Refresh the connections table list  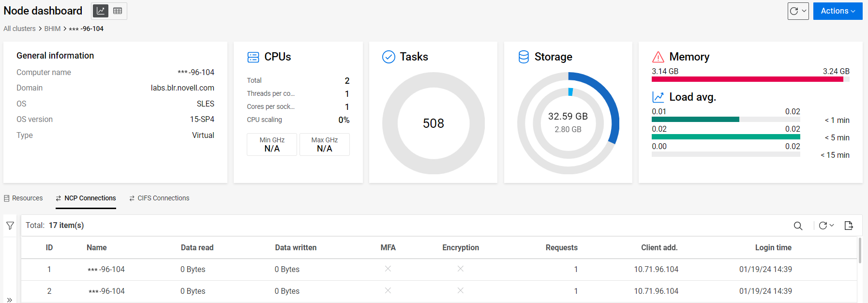[823, 226]
